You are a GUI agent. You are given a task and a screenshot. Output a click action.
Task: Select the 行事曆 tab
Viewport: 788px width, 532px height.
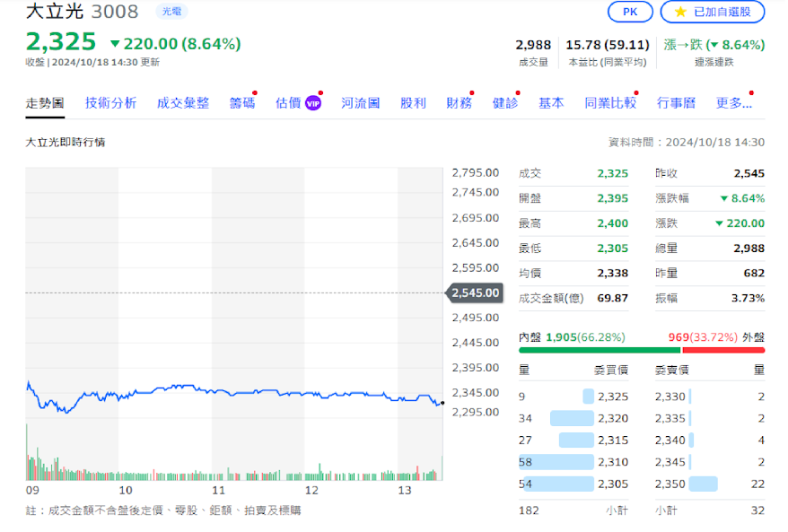tap(677, 103)
